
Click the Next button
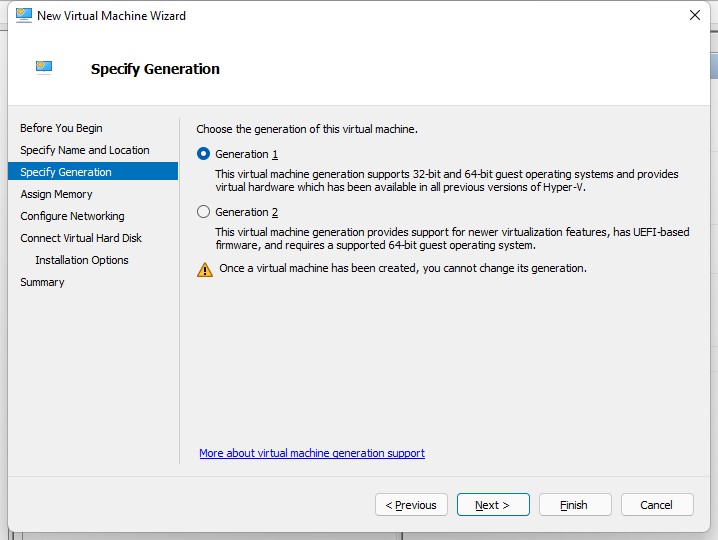[x=493, y=505]
